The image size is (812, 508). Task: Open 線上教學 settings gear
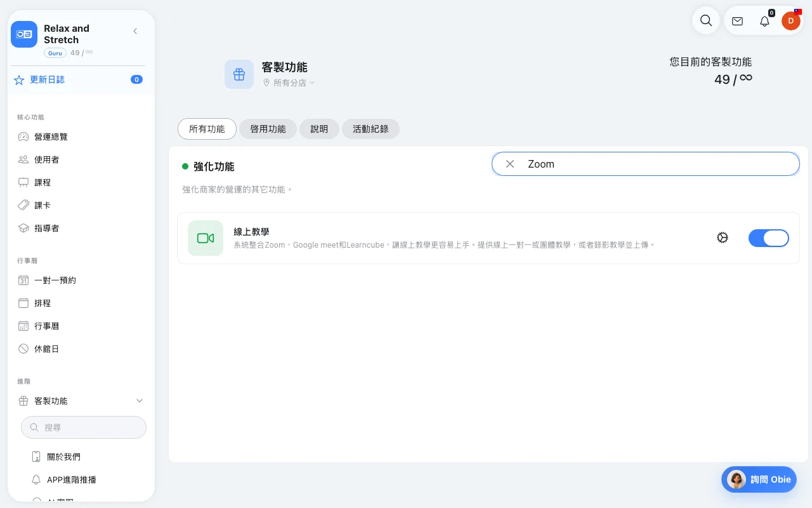(722, 237)
